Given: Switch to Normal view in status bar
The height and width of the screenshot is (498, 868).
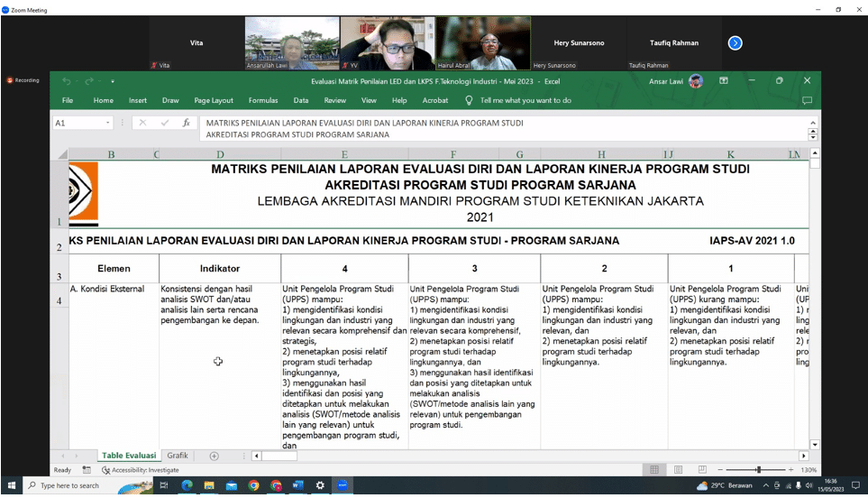Looking at the screenshot, I should (x=654, y=470).
